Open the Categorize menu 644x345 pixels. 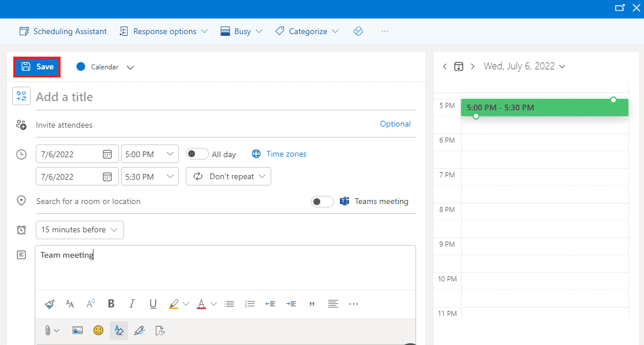307,31
